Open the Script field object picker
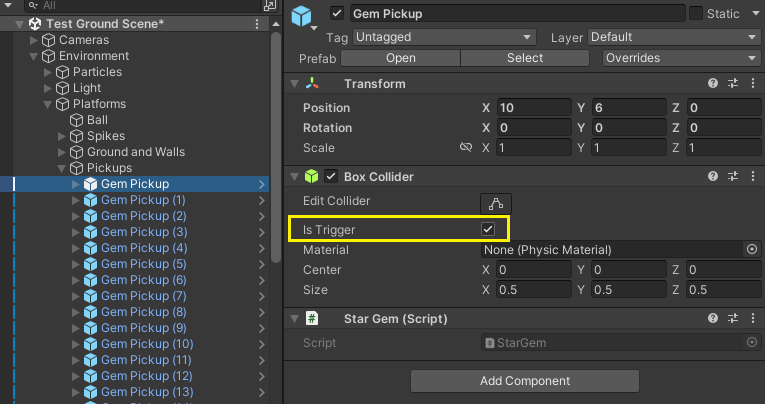Image resolution: width=765 pixels, height=404 pixels. 752,343
